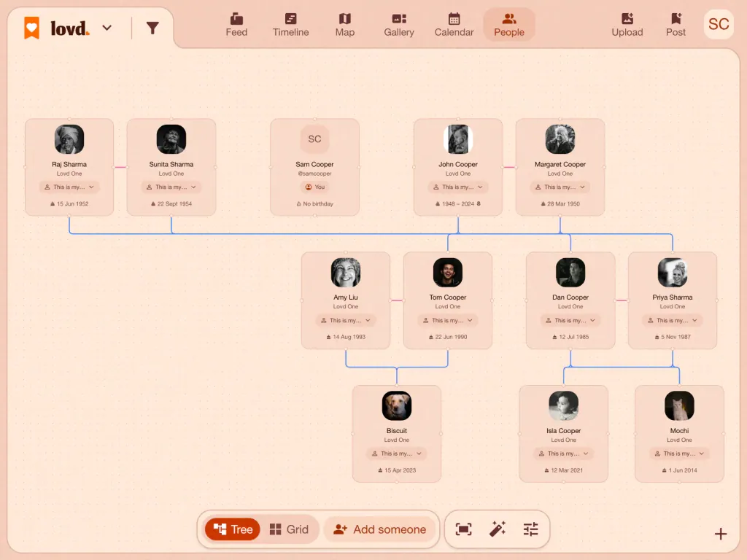Viewport: 747px width, 560px height.
Task: Click the name 'Biscuit'
Action: (x=397, y=430)
